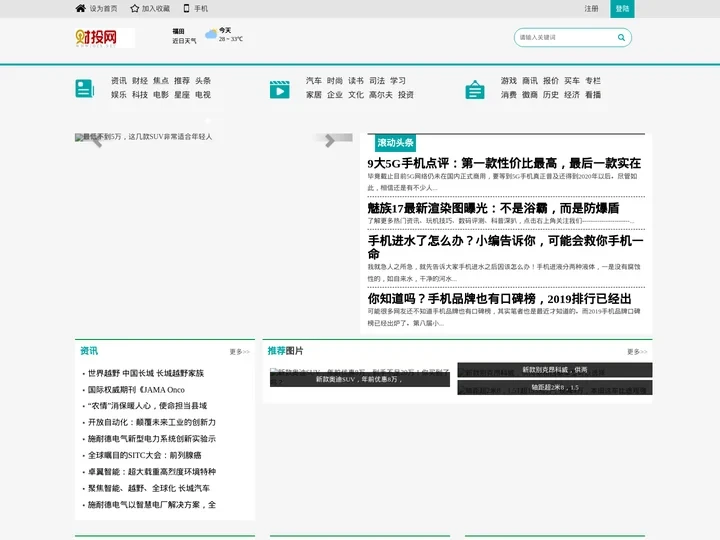Open the 时尚 navigation item
This screenshot has height=540, width=720.
[x=335, y=81]
